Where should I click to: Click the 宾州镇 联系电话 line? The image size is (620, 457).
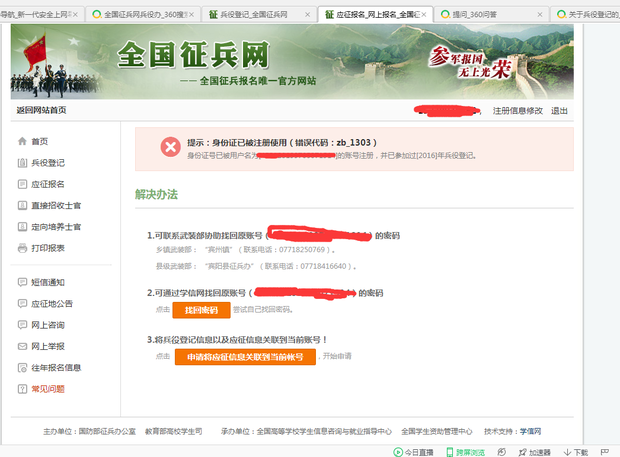(245, 249)
